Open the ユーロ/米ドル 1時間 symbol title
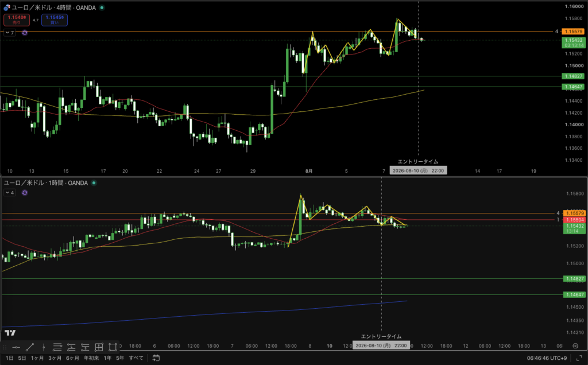Viewport: 588px width, 365px height. coord(46,183)
